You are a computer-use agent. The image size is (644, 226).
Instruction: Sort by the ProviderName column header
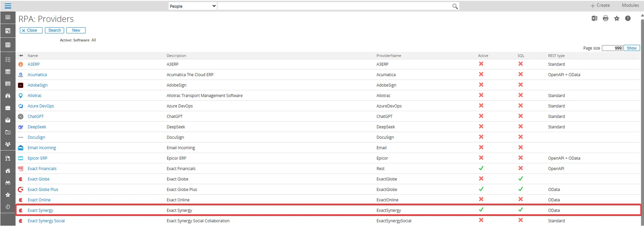point(388,56)
